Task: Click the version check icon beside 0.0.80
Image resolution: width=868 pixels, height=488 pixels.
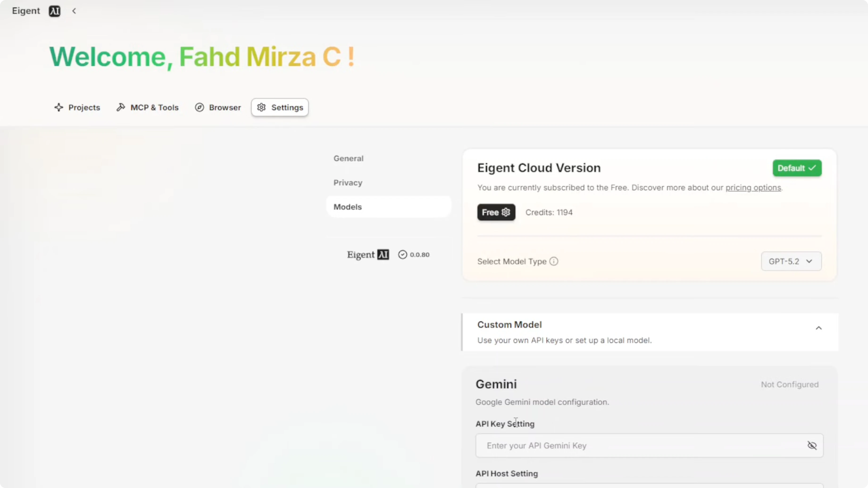Action: (402, 255)
